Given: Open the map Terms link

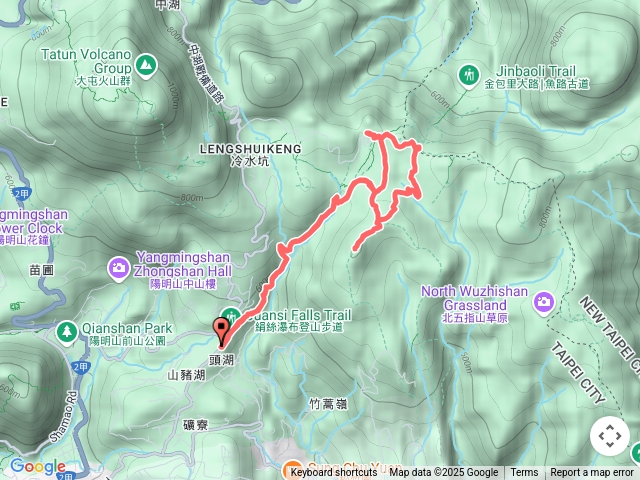Looking at the screenshot, I should tap(524, 473).
